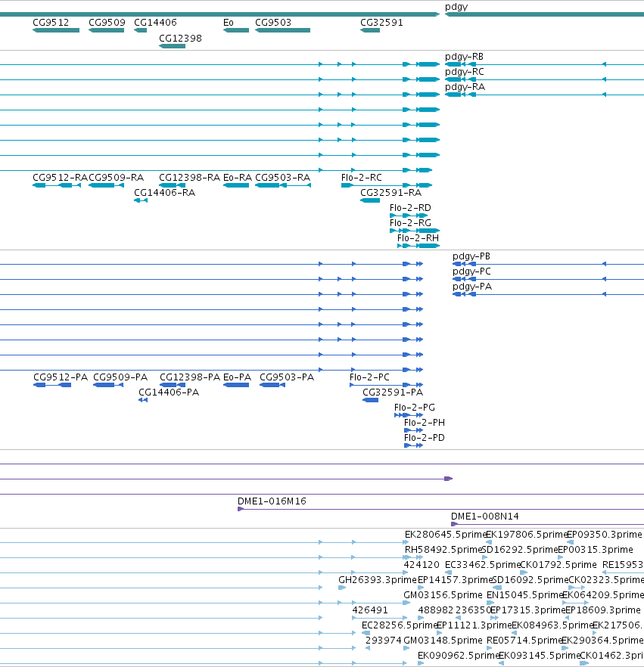The image size is (644, 667).
Task: Click the CG32591-RA transcript label
Action: [390, 193]
